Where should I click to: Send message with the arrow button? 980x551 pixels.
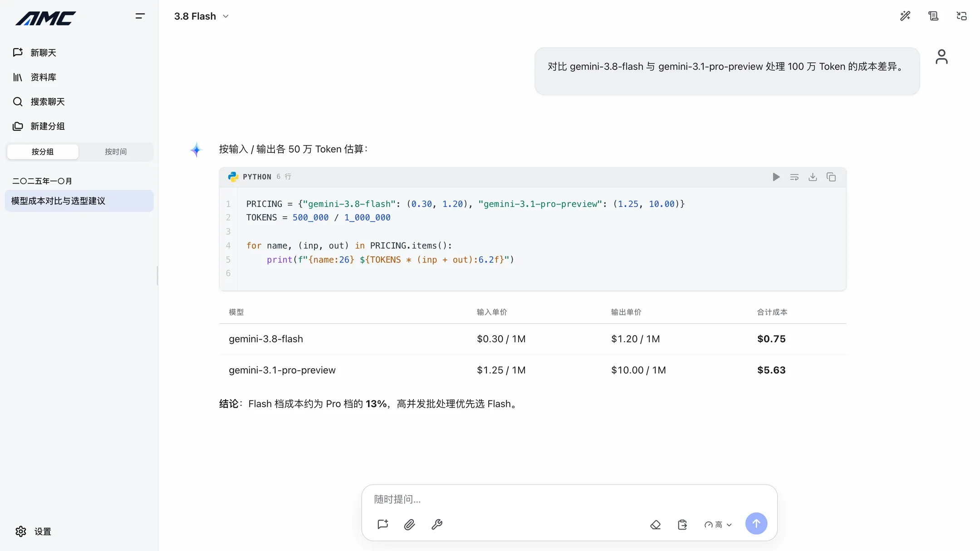pos(756,524)
